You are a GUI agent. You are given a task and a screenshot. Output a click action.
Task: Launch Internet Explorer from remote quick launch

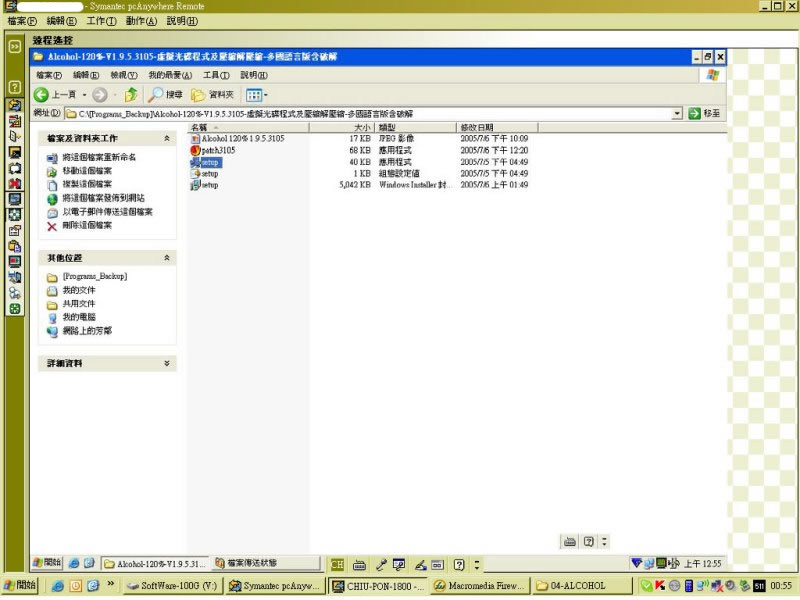point(73,563)
